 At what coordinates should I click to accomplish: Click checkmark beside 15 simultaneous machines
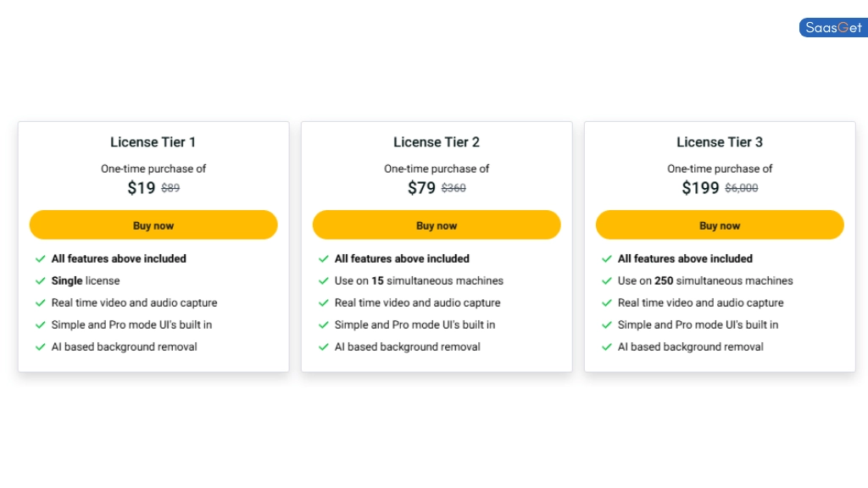(323, 281)
